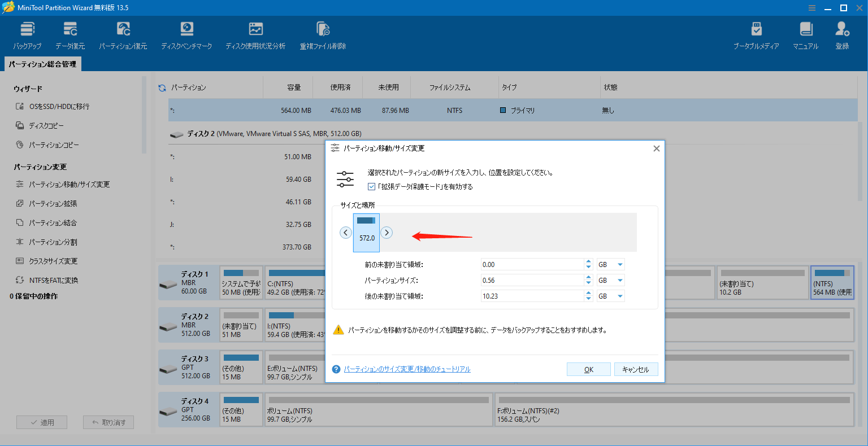Click the パーティションサイズ input field
The image size is (868, 446).
[x=531, y=279]
